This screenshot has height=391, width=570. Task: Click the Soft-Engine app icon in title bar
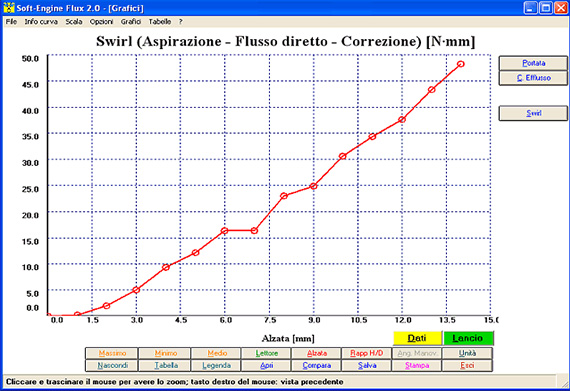[x=8, y=8]
